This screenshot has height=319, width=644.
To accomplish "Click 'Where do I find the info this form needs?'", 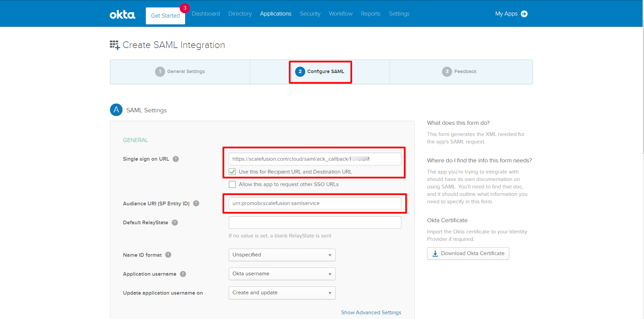I will click(479, 160).
